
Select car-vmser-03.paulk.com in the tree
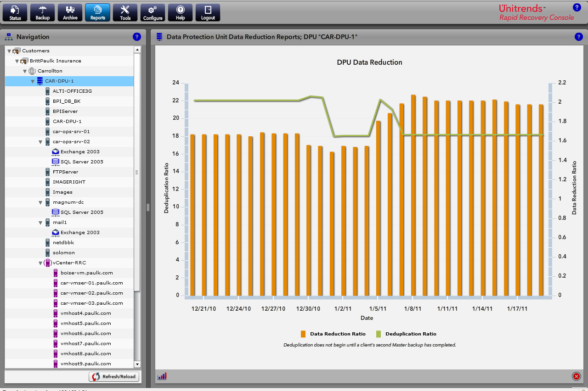[x=92, y=303]
